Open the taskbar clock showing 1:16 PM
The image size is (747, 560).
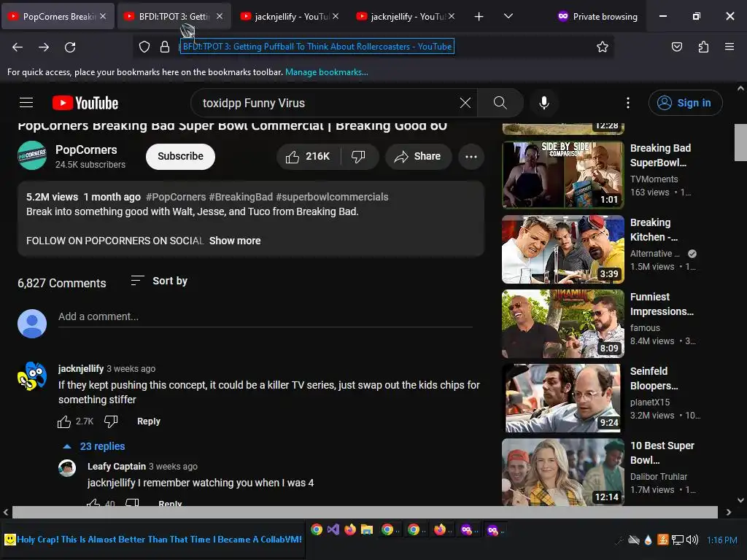pyautogui.click(x=721, y=540)
